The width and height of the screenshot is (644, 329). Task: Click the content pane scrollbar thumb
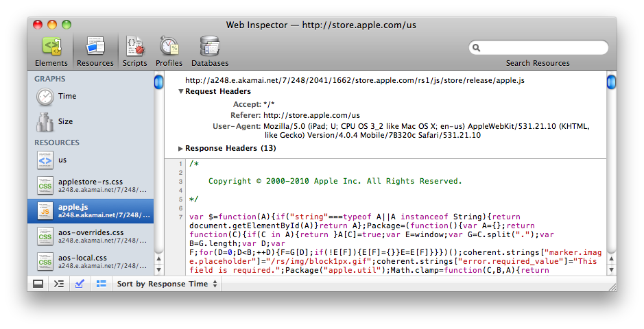(612, 82)
